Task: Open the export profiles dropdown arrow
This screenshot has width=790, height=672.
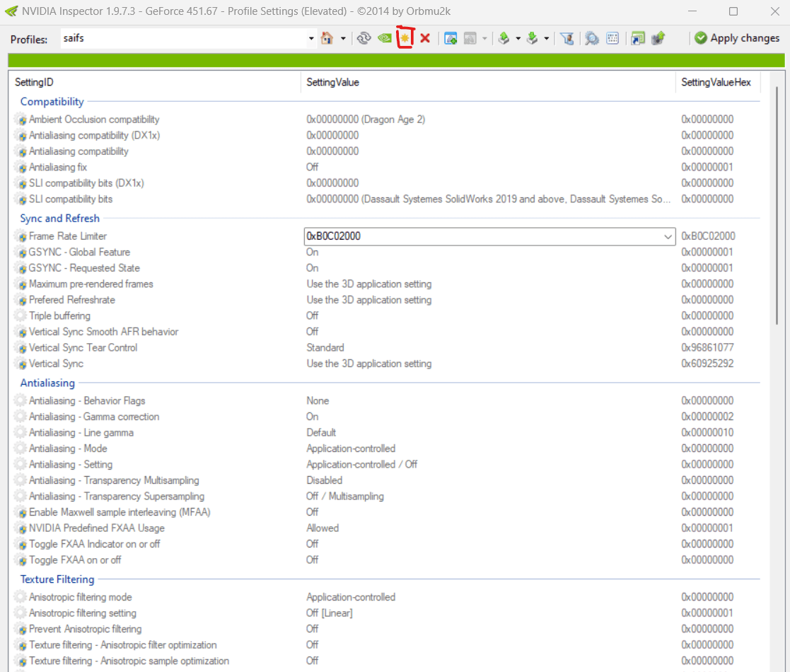Action: click(x=518, y=37)
